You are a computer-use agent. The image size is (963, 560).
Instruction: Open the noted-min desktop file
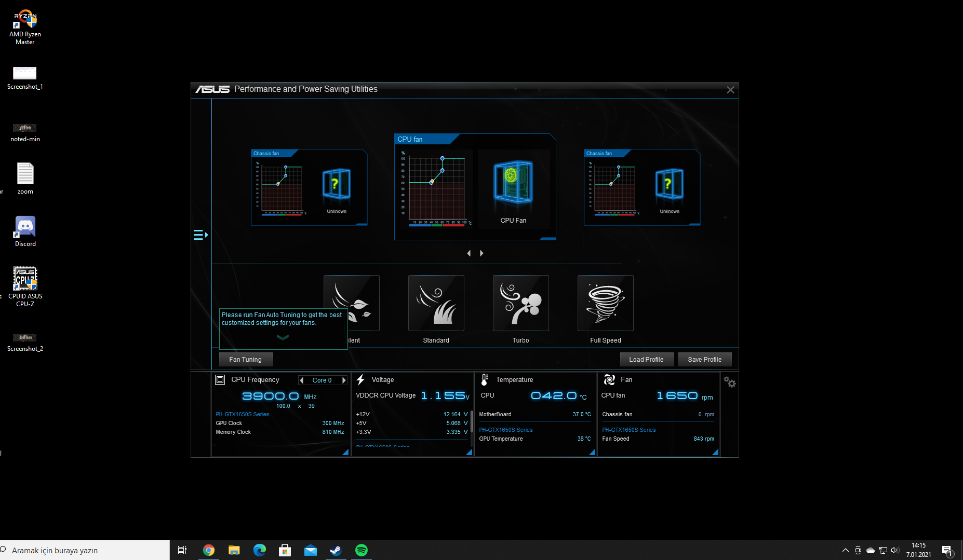click(25, 132)
